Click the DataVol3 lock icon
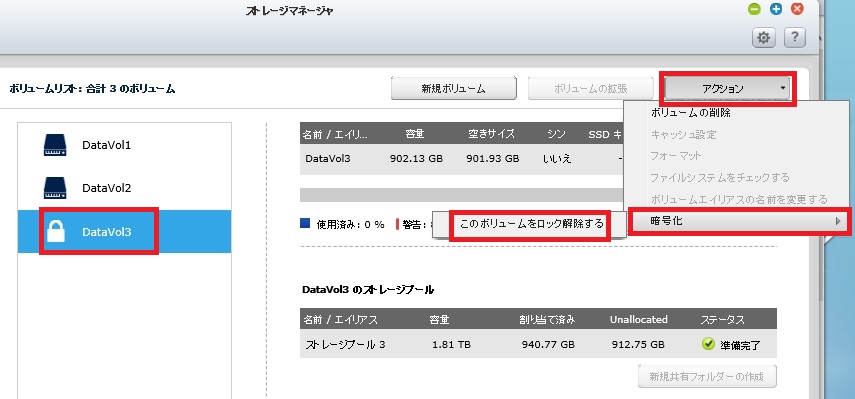Image resolution: width=855 pixels, height=399 pixels. (56, 231)
